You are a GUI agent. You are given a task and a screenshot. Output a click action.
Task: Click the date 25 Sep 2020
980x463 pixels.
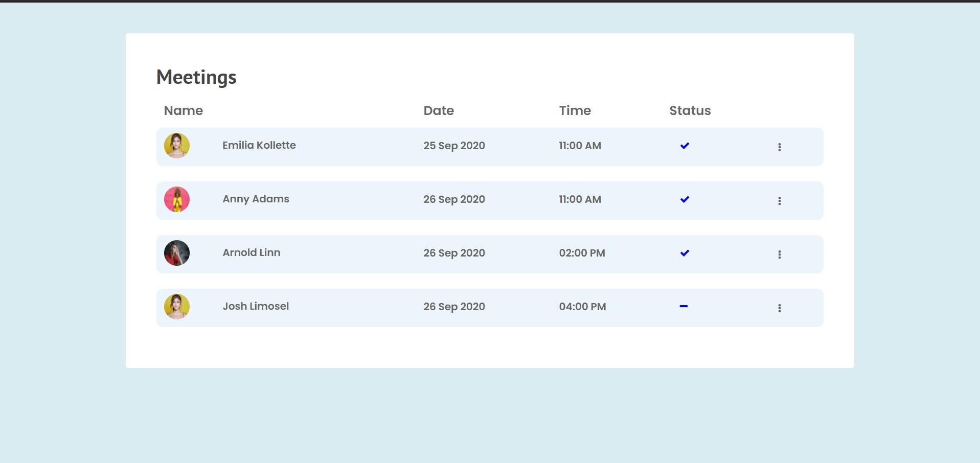pyautogui.click(x=454, y=146)
